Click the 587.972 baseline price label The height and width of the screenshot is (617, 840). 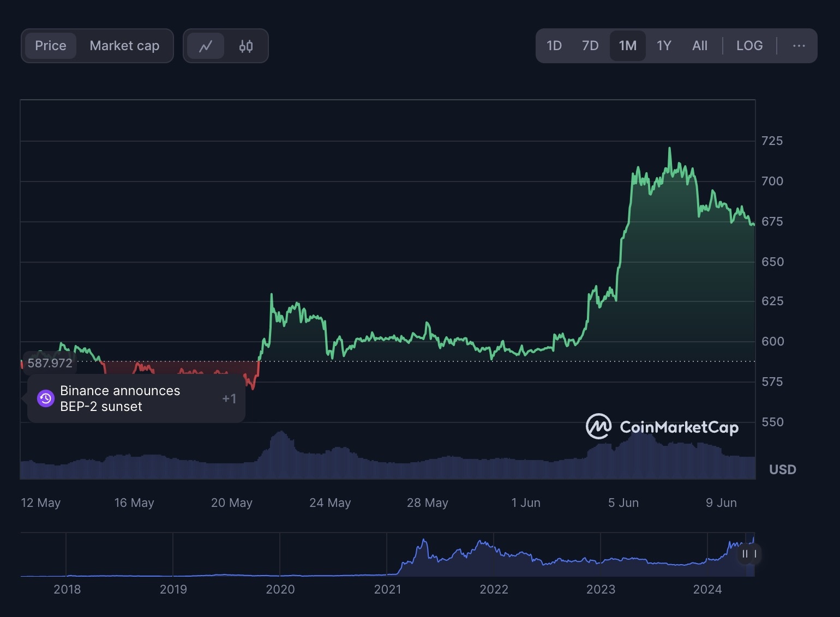click(50, 363)
